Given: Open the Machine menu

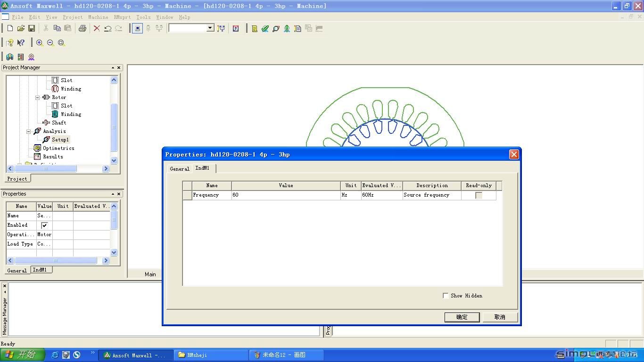Looking at the screenshot, I should point(98,17).
